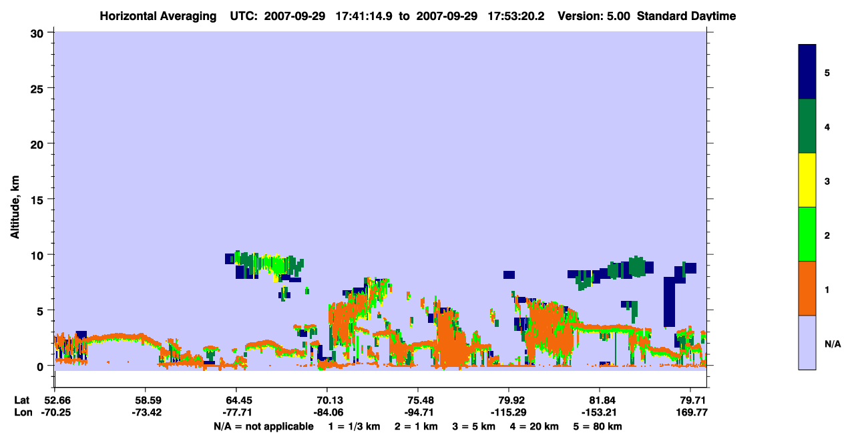868x445 pixels.
Task: Click the color bar label '1'
Action: click(x=827, y=289)
